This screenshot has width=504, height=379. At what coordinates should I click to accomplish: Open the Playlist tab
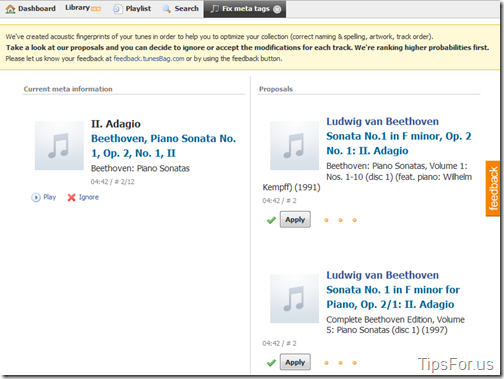[132, 9]
